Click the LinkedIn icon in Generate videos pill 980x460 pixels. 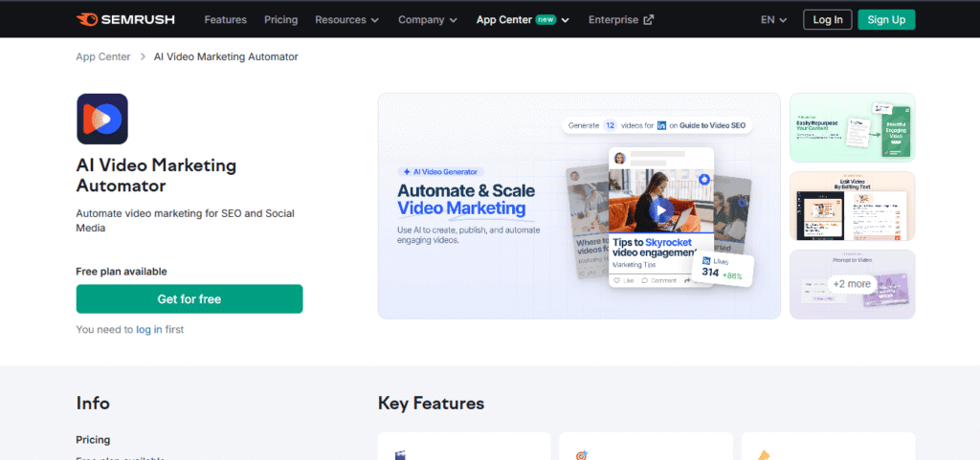[661, 125]
